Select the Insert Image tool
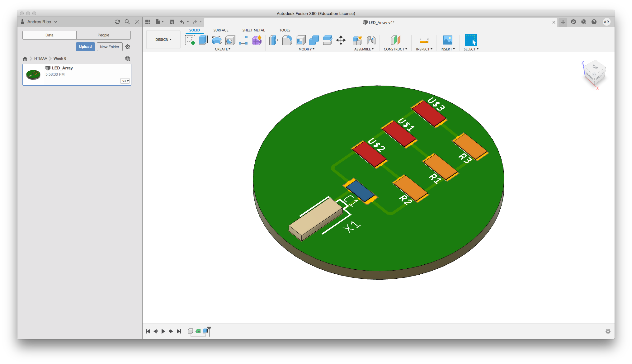This screenshot has height=364, width=632. [448, 40]
